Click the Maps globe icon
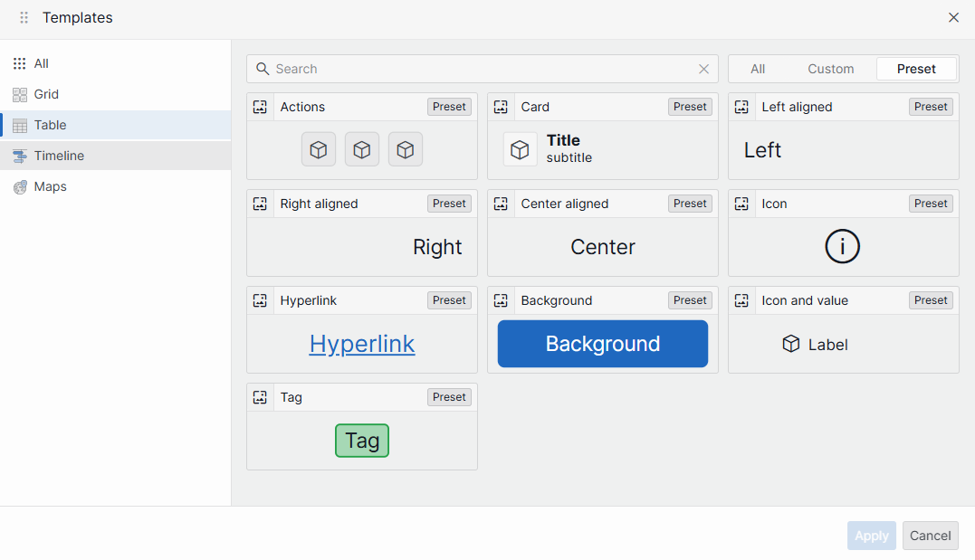 [19, 187]
